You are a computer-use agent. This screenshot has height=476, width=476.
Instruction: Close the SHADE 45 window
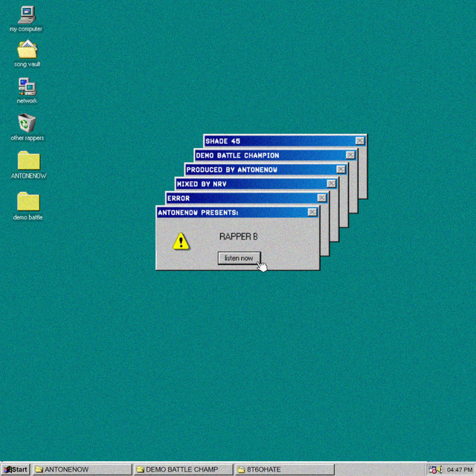click(x=360, y=141)
